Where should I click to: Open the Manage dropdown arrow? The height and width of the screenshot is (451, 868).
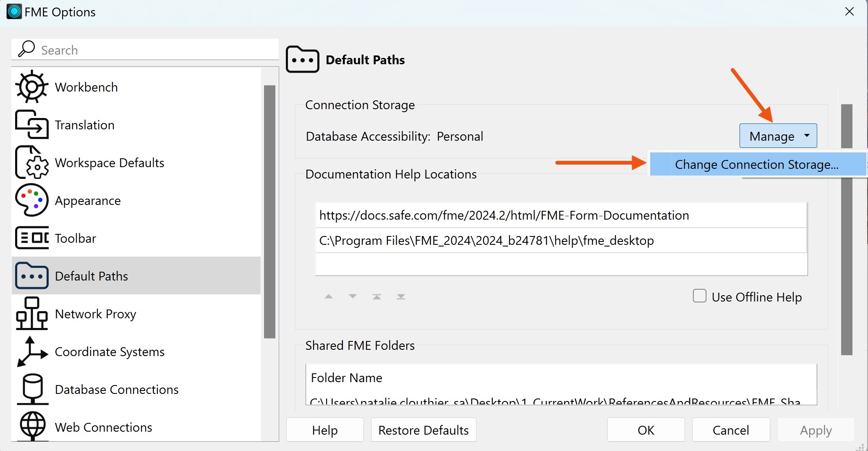point(806,136)
